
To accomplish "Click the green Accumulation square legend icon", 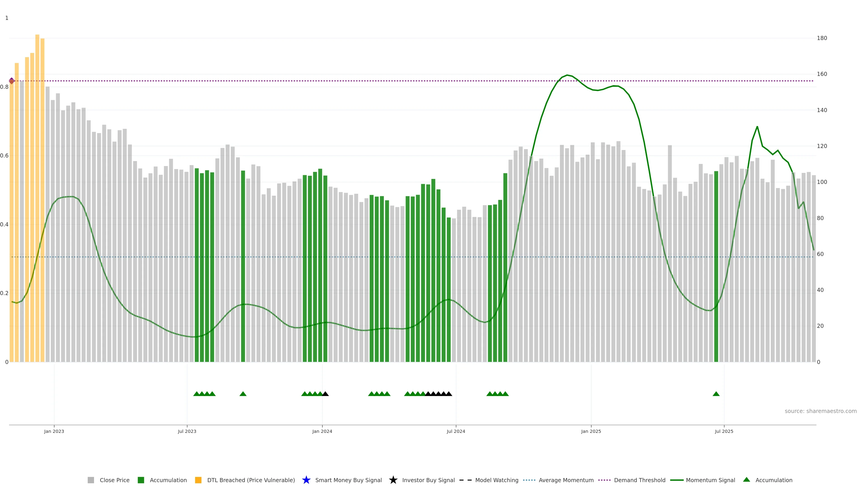I will (141, 480).
